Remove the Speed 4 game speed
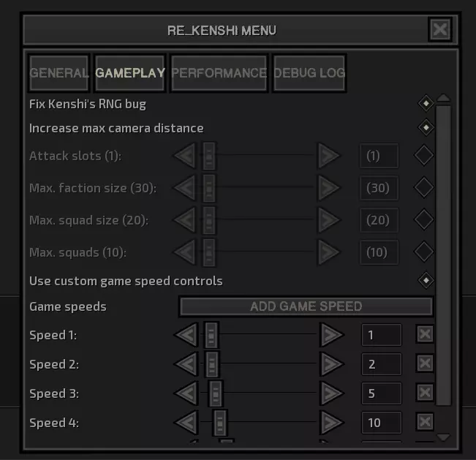The height and width of the screenshot is (460, 476). coord(425,422)
